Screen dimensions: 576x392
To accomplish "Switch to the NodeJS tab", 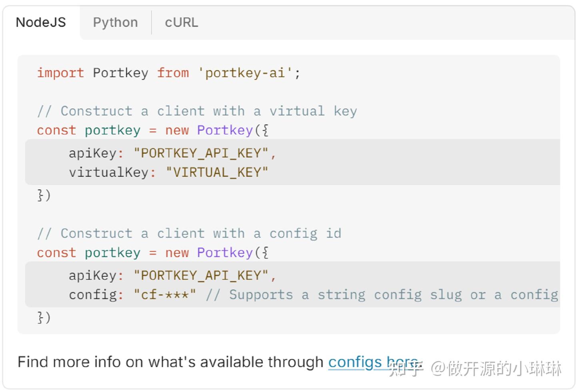I will [x=41, y=22].
